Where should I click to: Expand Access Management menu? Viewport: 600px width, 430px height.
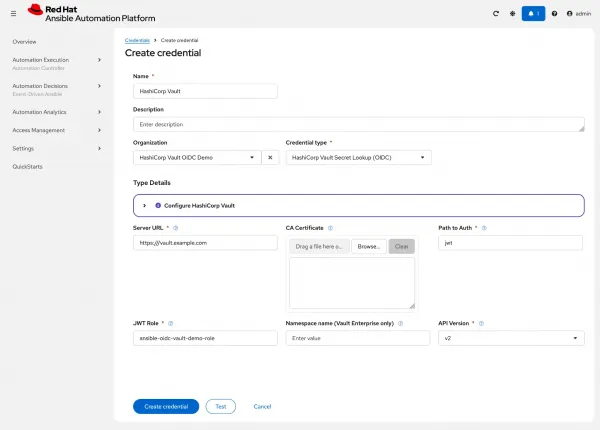pyautogui.click(x=57, y=130)
